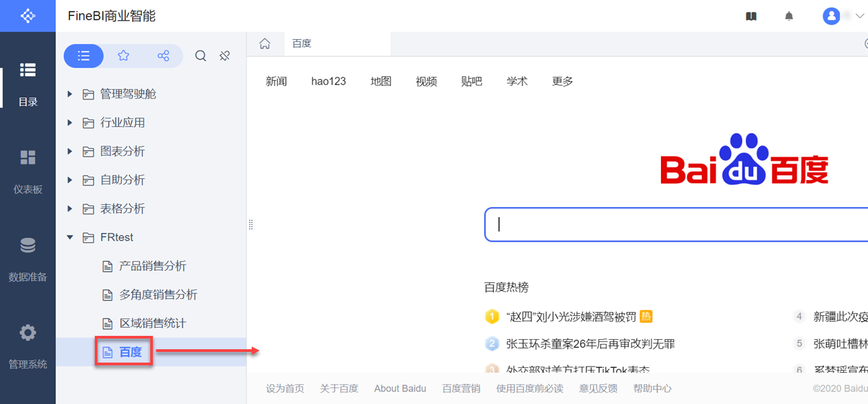Click the 关于百度 footer link
The width and height of the screenshot is (868, 404).
click(x=339, y=388)
